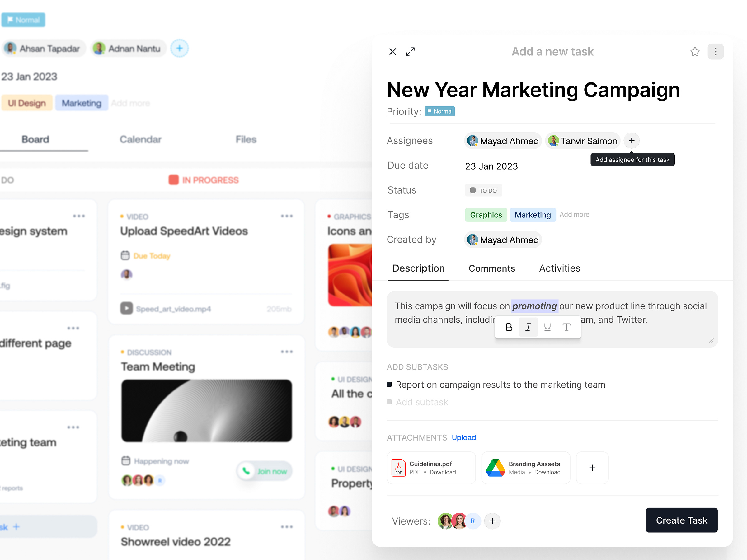Click the Upload link under Attachments
747x560 pixels.
click(463, 437)
